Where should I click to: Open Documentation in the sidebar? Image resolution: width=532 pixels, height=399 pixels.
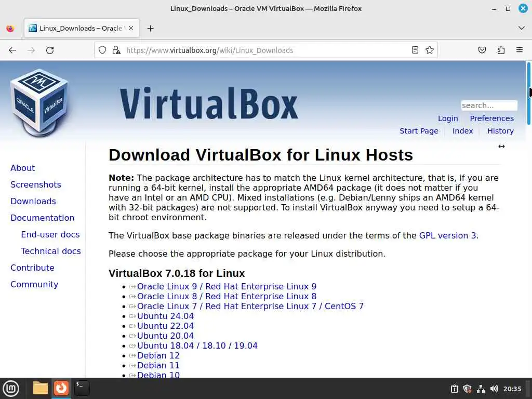[x=43, y=218]
